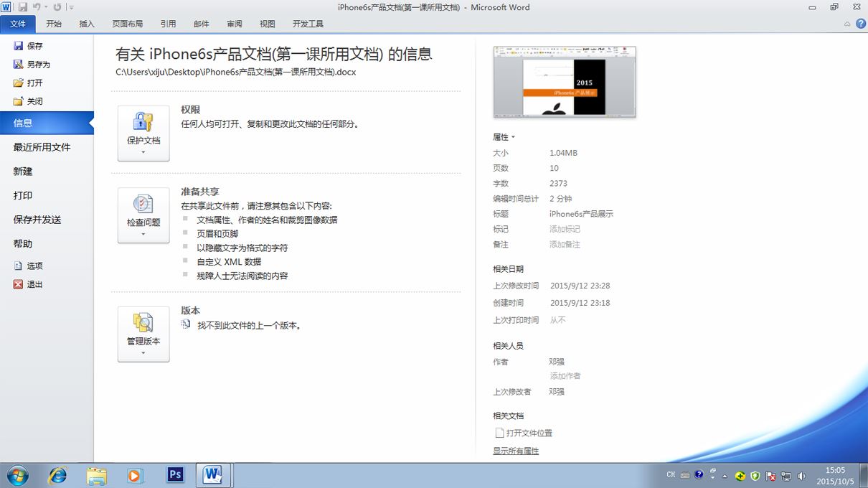The width and height of the screenshot is (868, 488).
Task: Click the document preview thumbnail
Action: [565, 82]
